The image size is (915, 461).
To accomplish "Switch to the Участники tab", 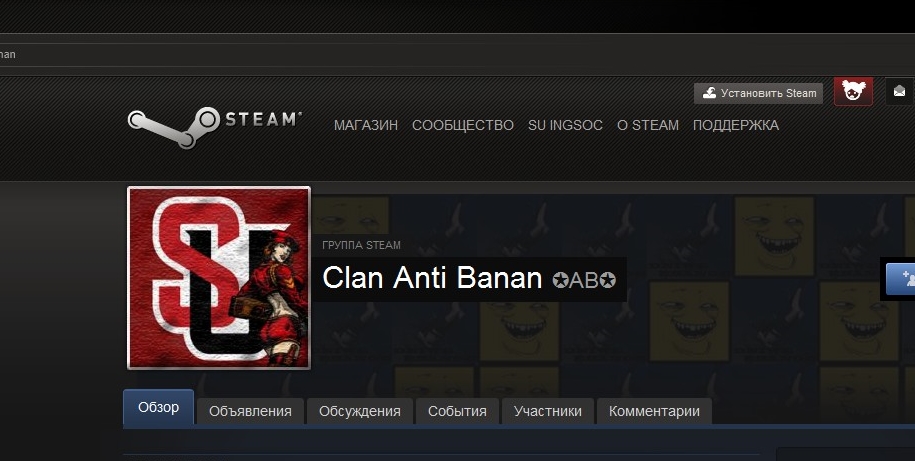I will [x=547, y=411].
